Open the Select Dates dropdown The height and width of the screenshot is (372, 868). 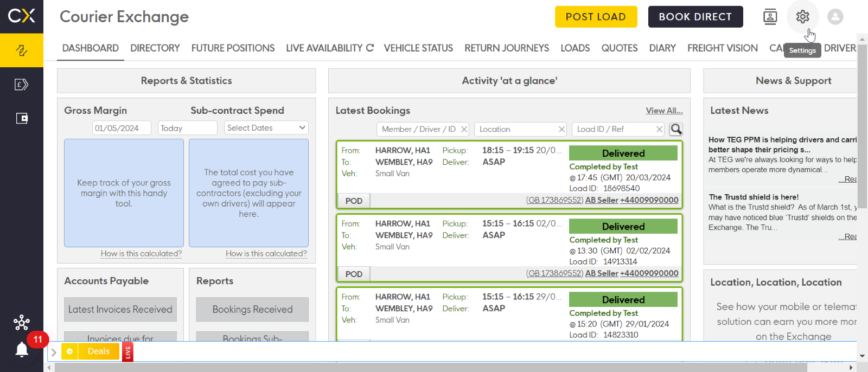266,127
